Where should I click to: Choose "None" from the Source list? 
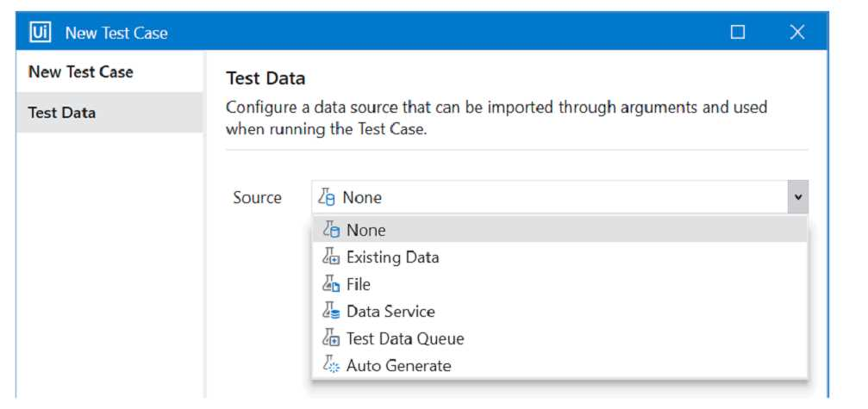pos(366,231)
